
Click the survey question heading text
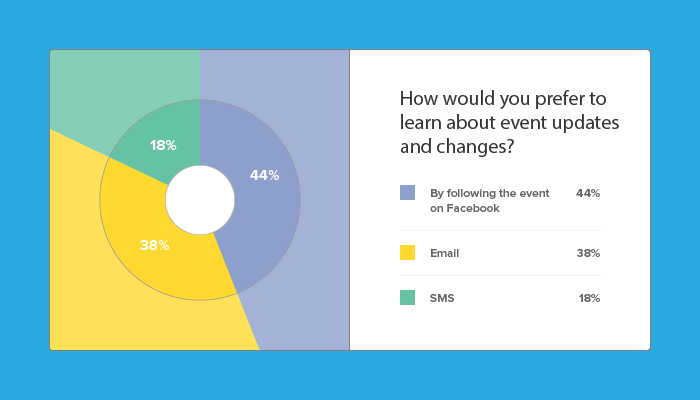(x=509, y=122)
